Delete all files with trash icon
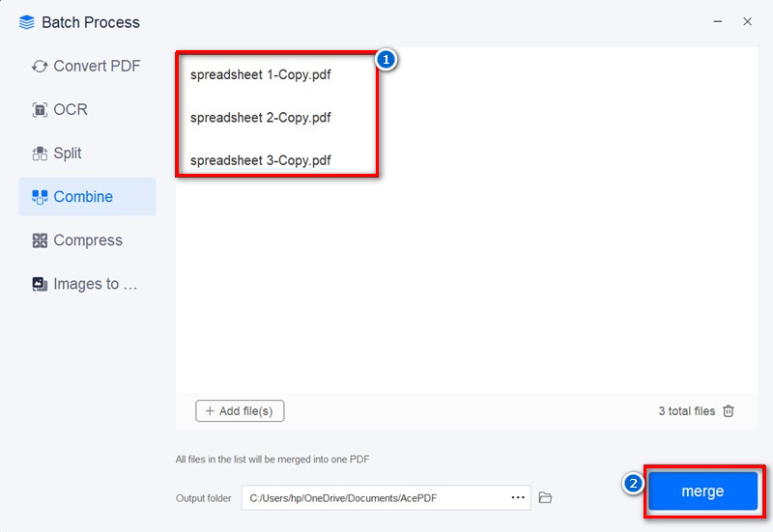This screenshot has width=773, height=532. tap(729, 410)
